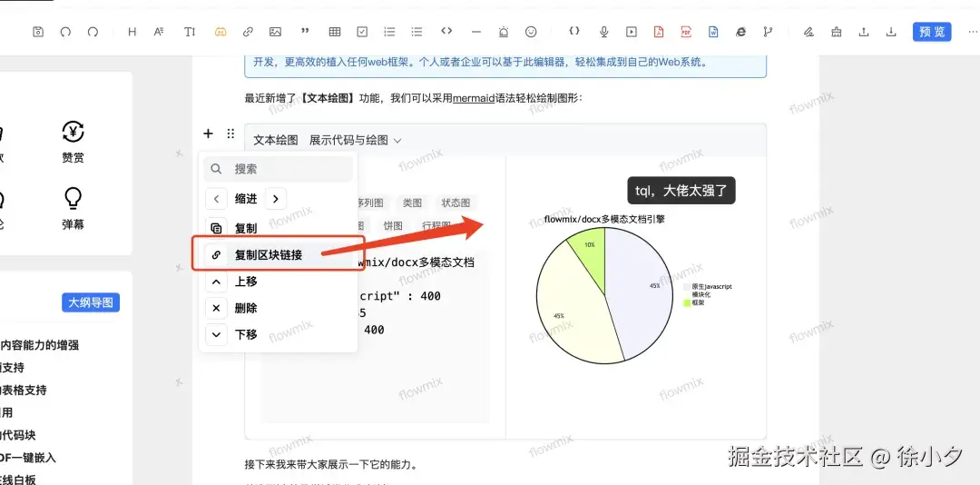Click the plus add-block icon
This screenshot has width=980, height=485.
click(x=208, y=134)
